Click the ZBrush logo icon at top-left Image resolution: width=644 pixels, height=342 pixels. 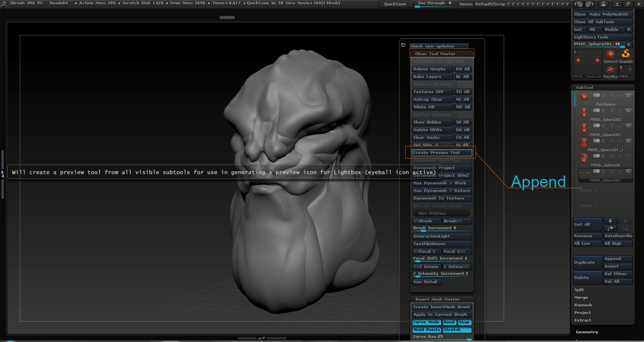coord(4,3)
